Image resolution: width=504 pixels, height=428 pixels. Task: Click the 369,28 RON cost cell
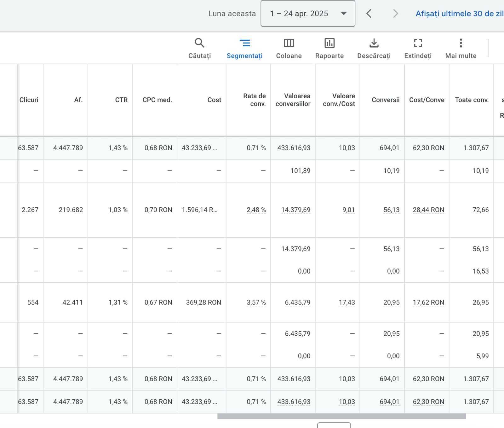click(x=203, y=303)
